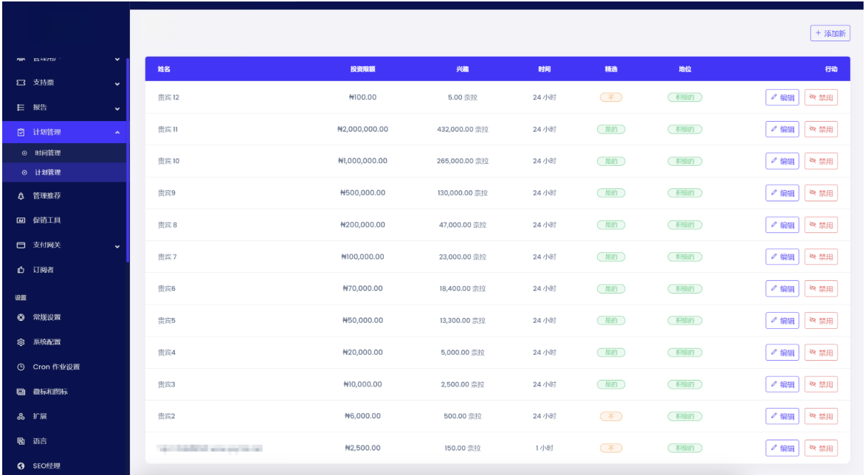This screenshot has width=868, height=475.
Task: Click the 姓名 column header
Action: [164, 69]
